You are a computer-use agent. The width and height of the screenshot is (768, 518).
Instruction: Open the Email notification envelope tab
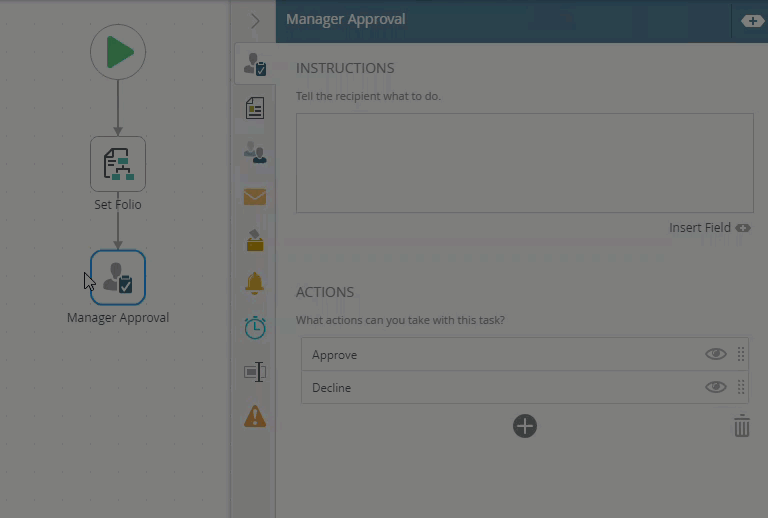(x=255, y=197)
